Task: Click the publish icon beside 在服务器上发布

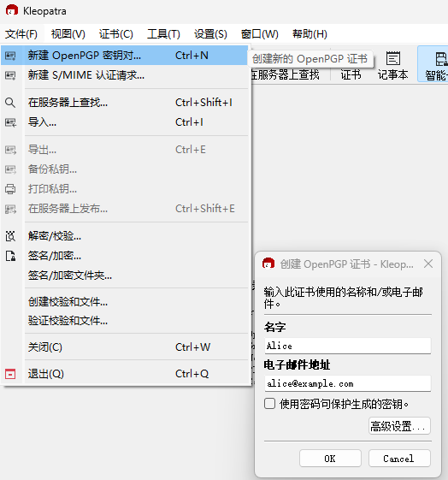Action: [x=10, y=209]
